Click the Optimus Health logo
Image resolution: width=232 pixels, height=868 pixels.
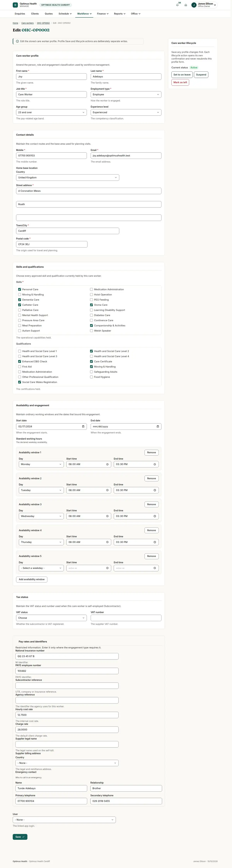(x=15, y=5)
